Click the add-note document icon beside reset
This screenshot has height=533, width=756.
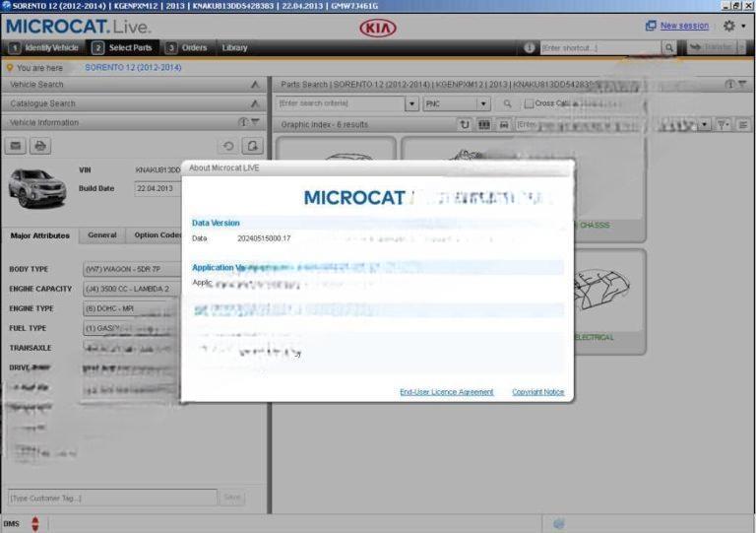pos(252,146)
